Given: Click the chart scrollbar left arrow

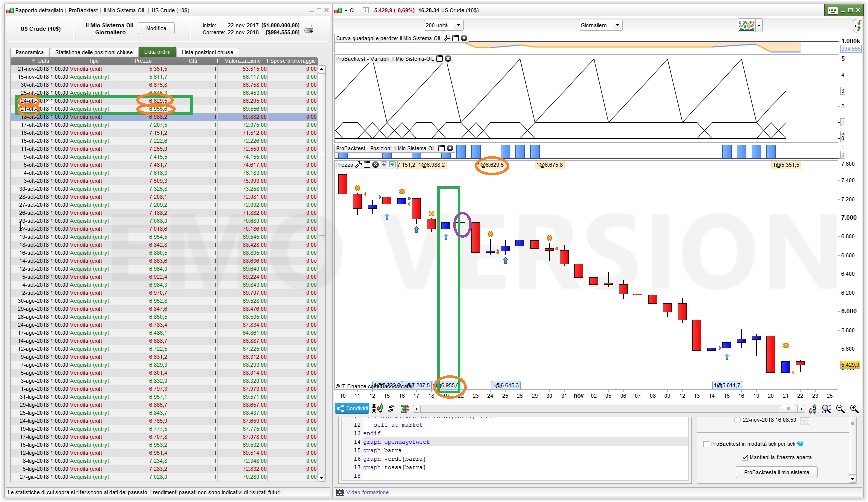Looking at the screenshot, I should tap(417, 409).
